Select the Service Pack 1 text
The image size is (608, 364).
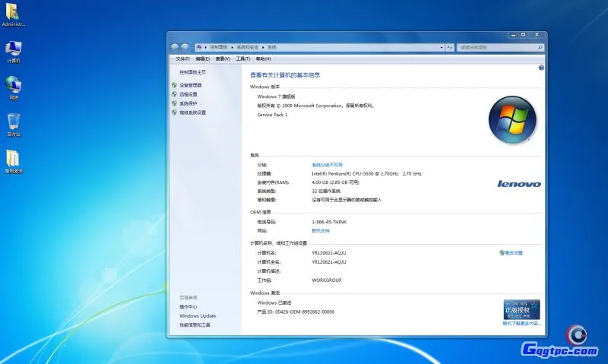[x=273, y=115]
